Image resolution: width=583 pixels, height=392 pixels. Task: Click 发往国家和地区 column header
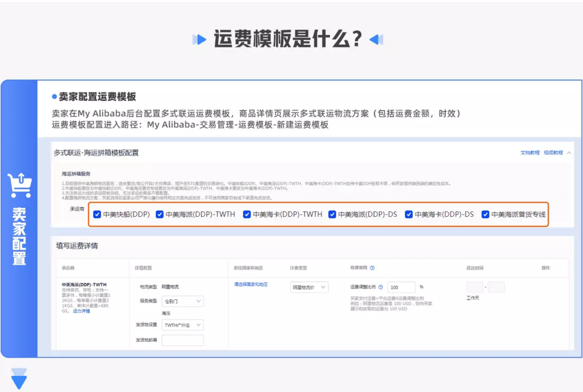(x=248, y=268)
